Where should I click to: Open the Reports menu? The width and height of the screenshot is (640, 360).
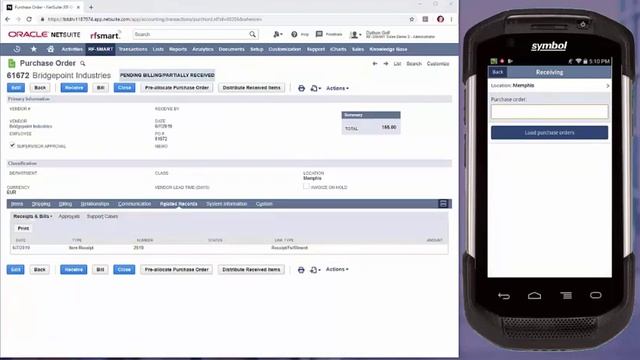click(178, 49)
